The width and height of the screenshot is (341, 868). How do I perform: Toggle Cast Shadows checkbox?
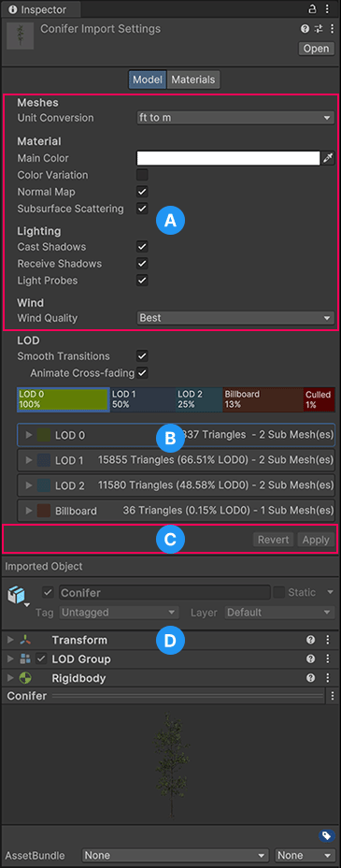(143, 246)
